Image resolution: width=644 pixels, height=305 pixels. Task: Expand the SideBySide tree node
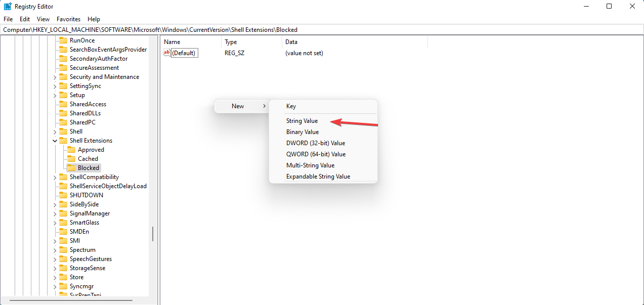click(55, 204)
